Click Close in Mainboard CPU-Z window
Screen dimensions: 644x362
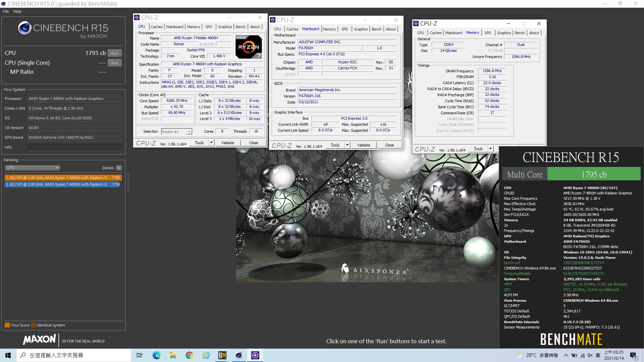pos(389,145)
